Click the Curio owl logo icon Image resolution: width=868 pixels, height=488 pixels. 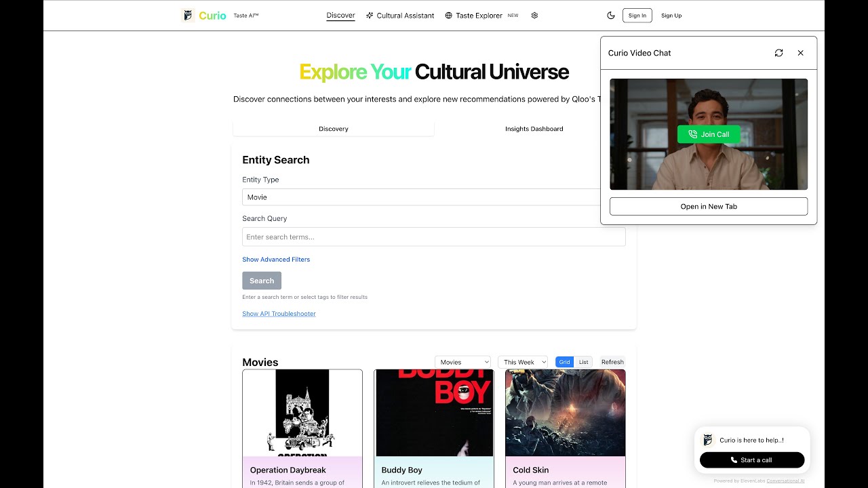pyautogui.click(x=189, y=16)
